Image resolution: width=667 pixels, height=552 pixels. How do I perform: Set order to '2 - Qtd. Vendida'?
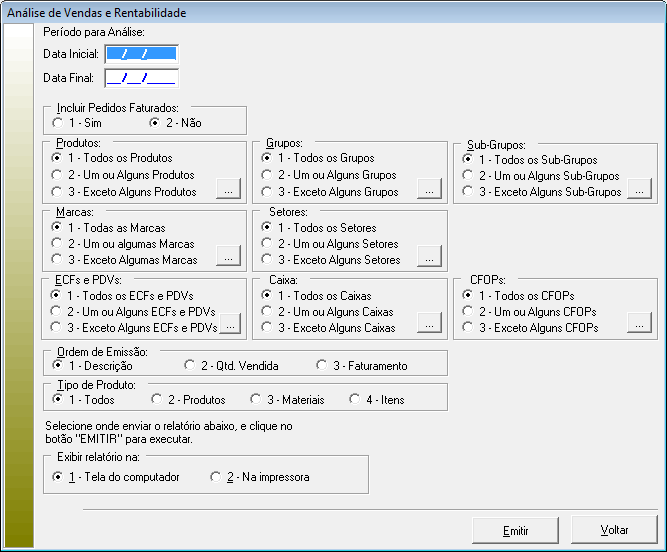pos(190,366)
